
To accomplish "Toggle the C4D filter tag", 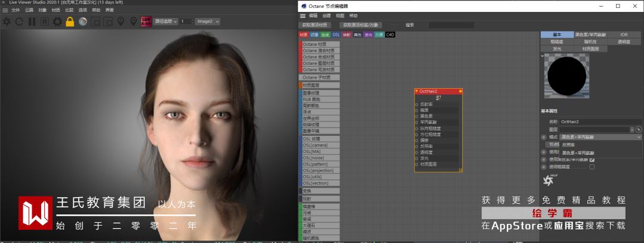I will (x=390, y=35).
